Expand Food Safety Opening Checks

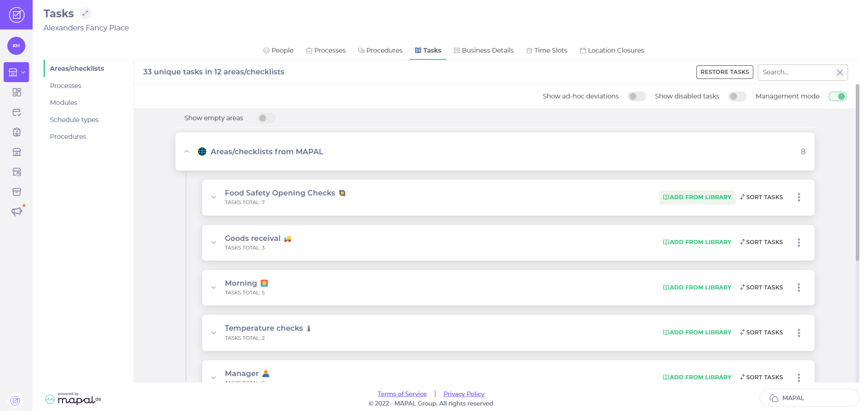pyautogui.click(x=213, y=197)
